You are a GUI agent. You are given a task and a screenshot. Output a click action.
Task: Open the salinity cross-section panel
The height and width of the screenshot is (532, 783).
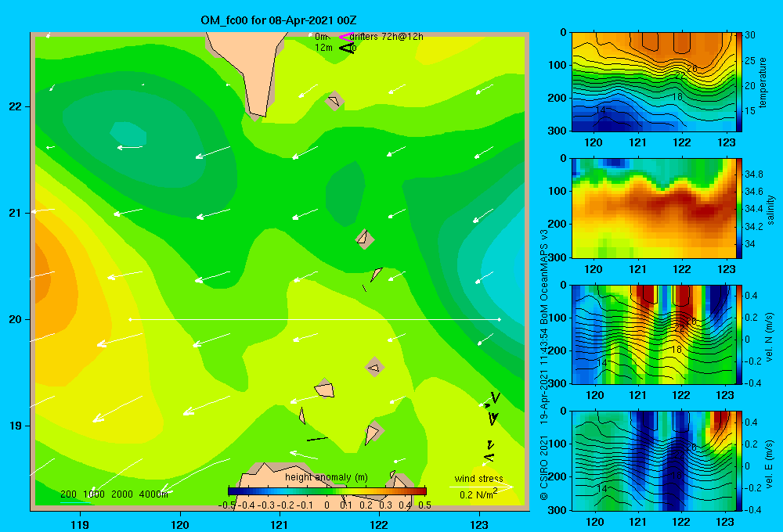click(x=654, y=208)
